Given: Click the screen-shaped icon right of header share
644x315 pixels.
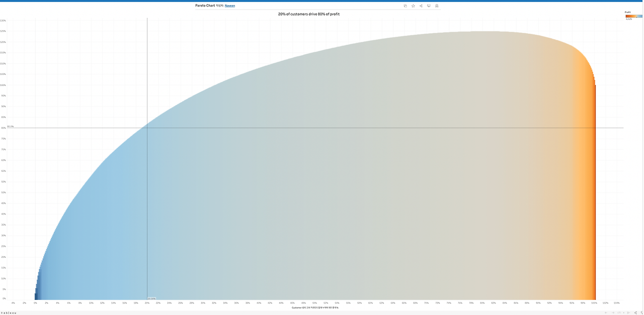Looking at the screenshot, I should pos(429,6).
